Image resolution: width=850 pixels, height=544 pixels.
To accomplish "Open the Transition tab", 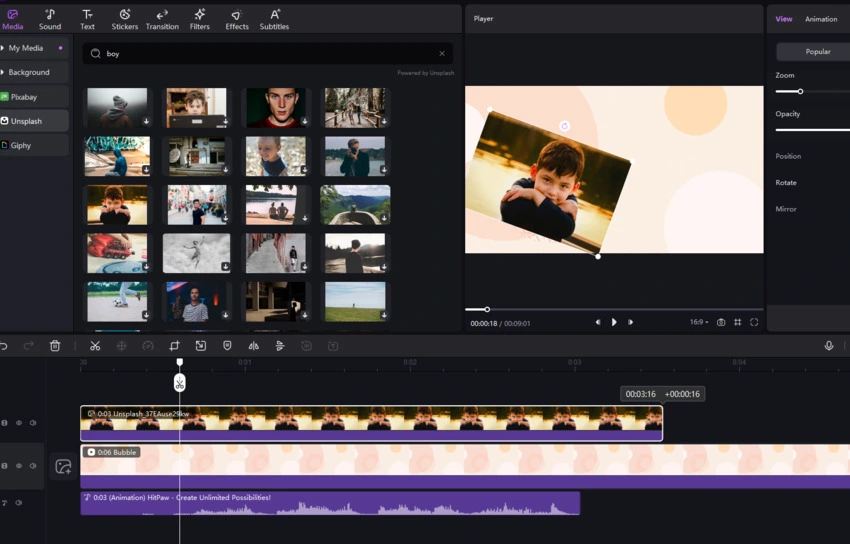I will [x=162, y=20].
